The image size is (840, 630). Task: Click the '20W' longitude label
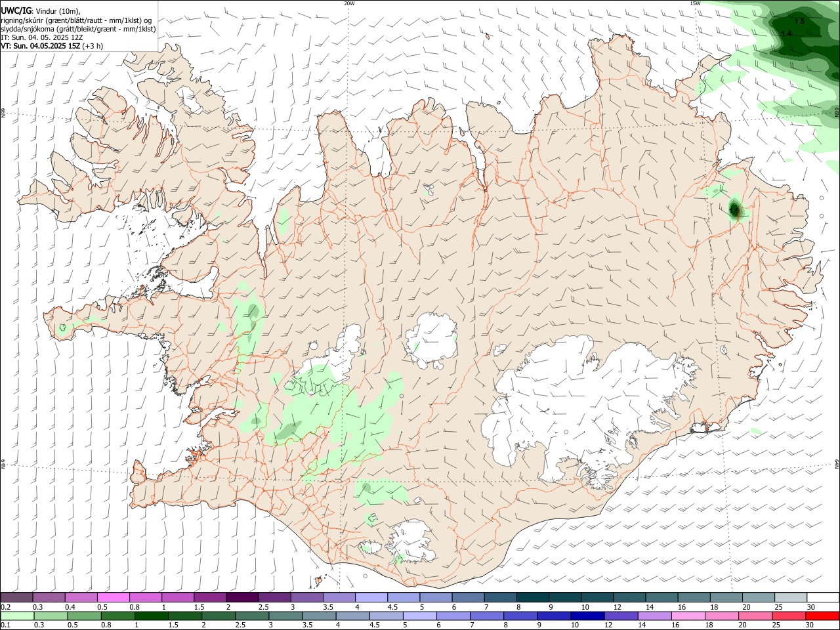(x=349, y=3)
